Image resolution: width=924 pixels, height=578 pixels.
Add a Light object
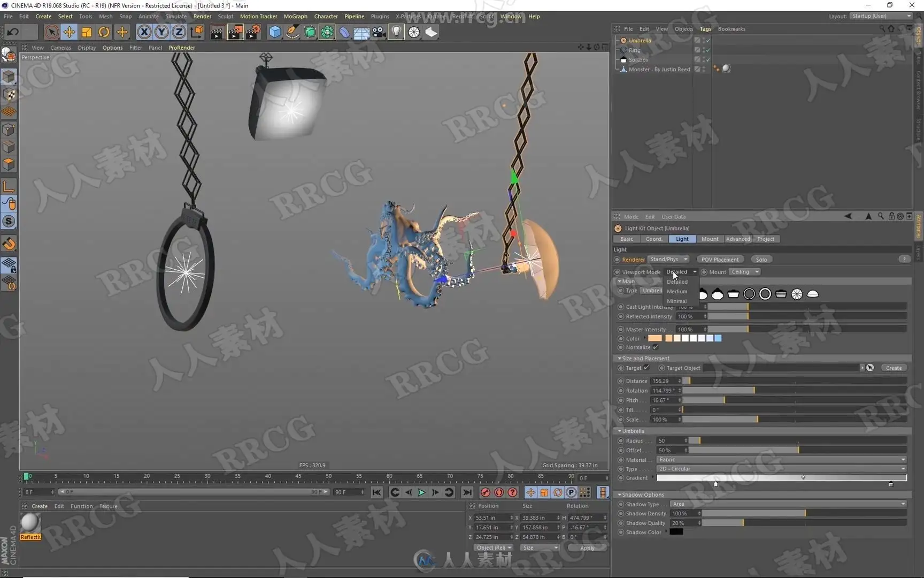[396, 32]
